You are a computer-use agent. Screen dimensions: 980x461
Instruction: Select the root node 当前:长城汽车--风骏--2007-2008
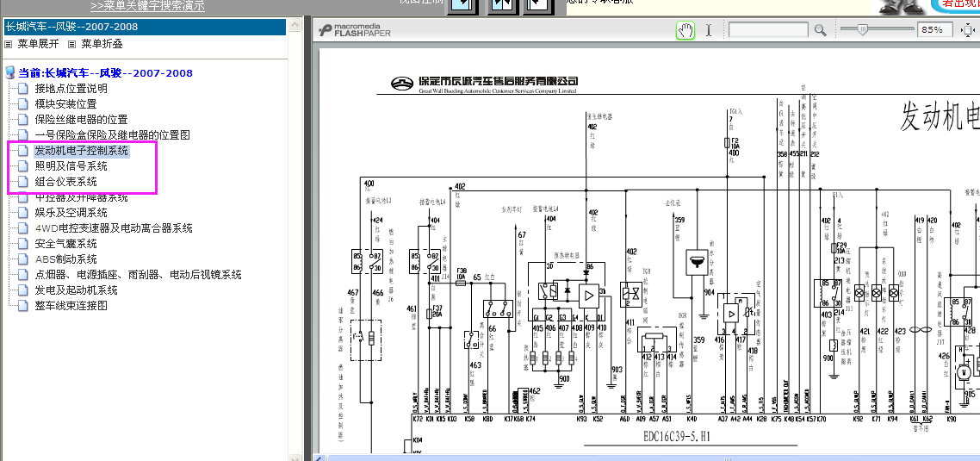tap(106, 73)
